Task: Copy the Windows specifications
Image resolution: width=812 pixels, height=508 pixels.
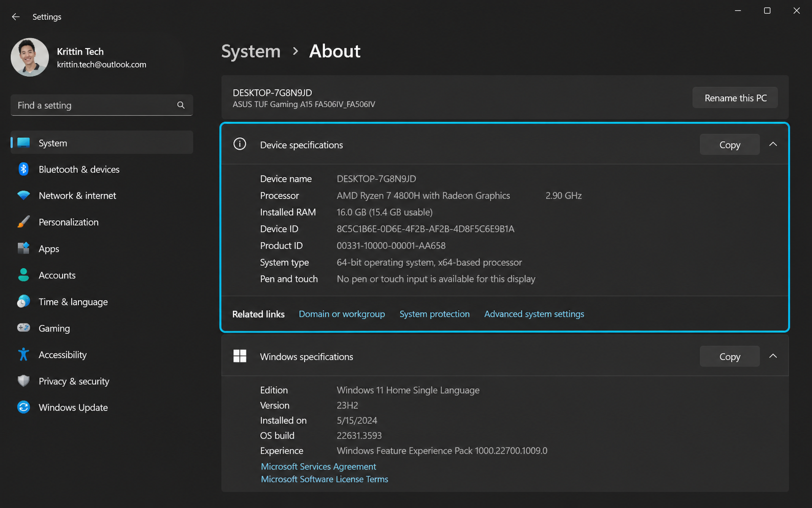Action: [730, 356]
